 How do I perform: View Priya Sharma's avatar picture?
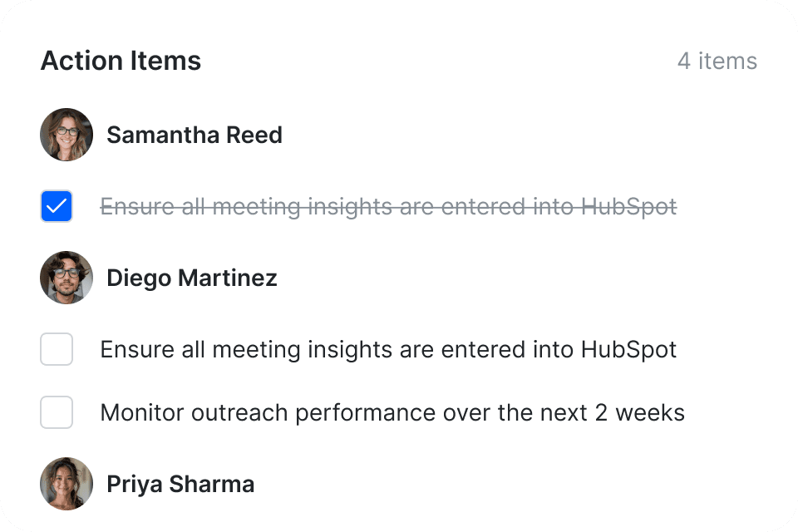pyautogui.click(x=66, y=484)
